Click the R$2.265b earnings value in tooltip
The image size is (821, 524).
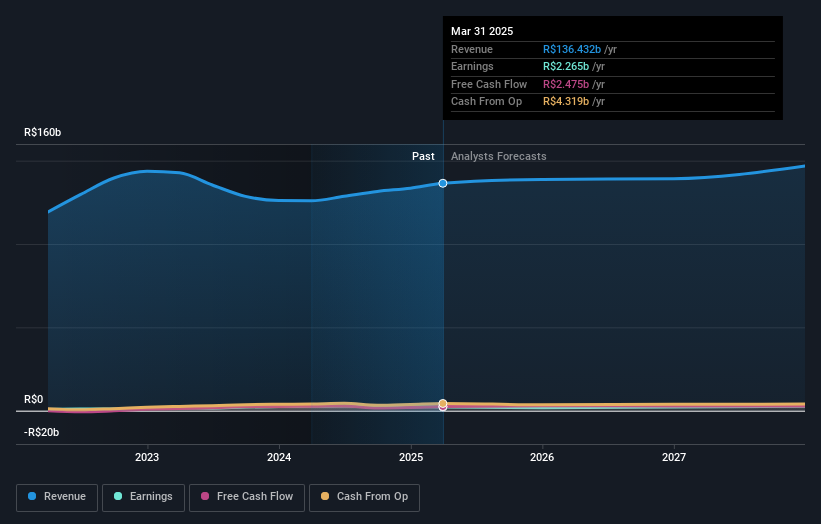(565, 66)
